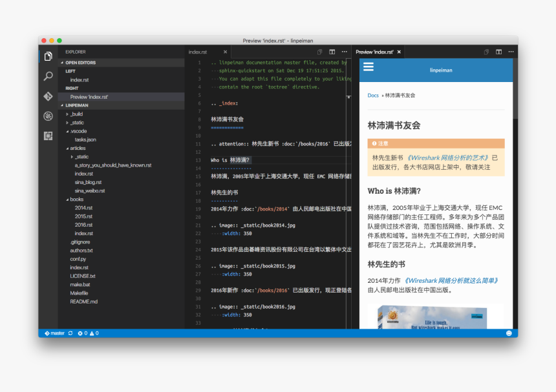Screen dimensions: 556x392
Task: Click the master branch in status bar
Action: tap(54, 333)
